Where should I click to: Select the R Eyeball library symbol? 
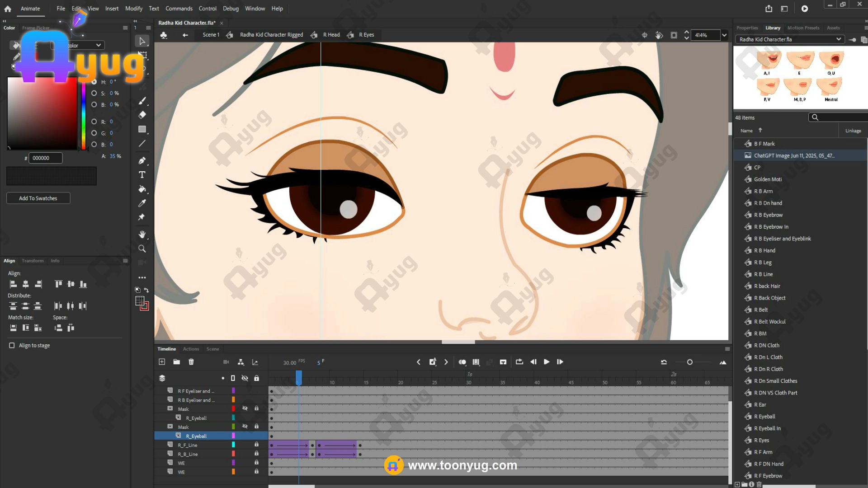coord(764,417)
